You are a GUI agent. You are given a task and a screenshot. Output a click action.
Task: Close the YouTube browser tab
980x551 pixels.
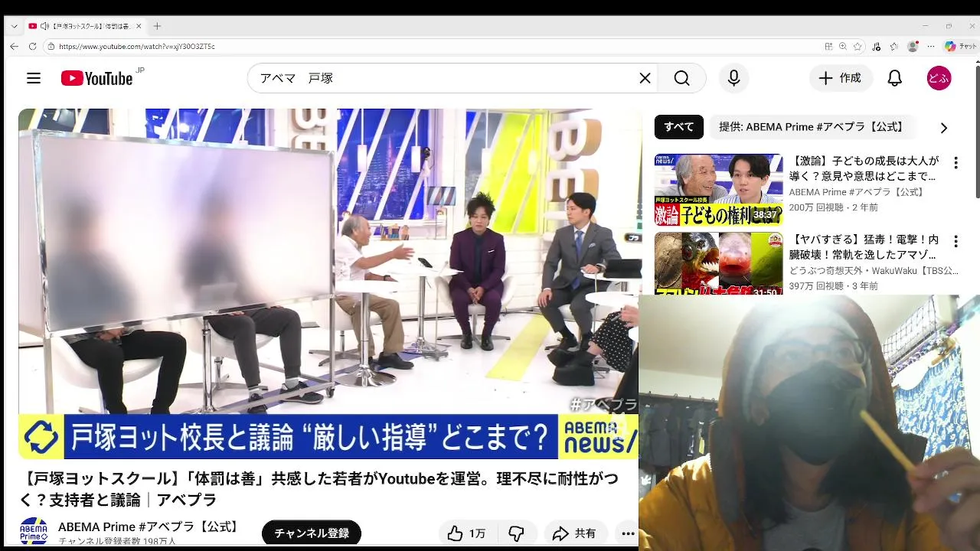point(139,26)
